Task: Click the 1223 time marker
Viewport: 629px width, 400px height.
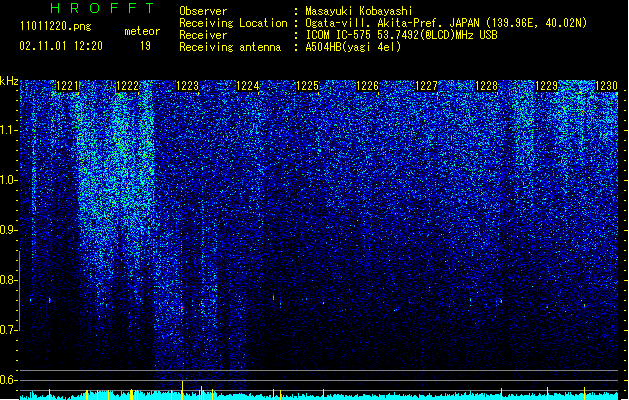Action: click(187, 86)
